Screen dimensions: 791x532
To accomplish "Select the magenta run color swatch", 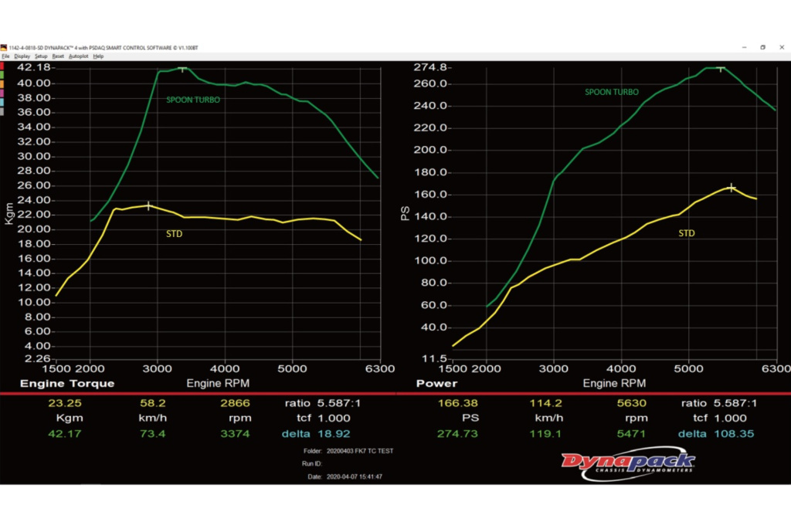I will pyautogui.click(x=3, y=93).
